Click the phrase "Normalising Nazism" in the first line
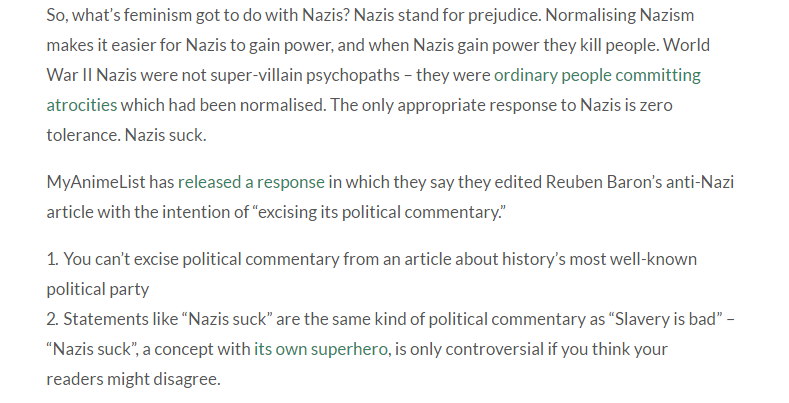The width and height of the screenshot is (789, 403). 620,16
